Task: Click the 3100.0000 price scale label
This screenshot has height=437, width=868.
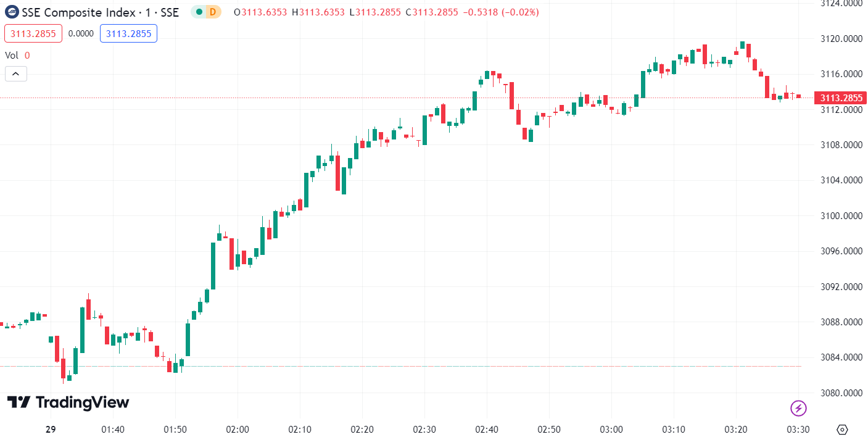Action: point(840,216)
